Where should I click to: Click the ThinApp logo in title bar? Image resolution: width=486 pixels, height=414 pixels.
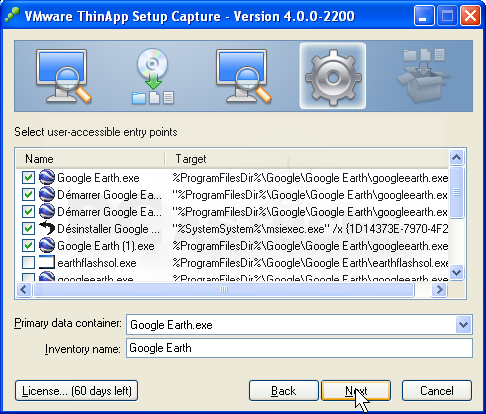point(12,15)
